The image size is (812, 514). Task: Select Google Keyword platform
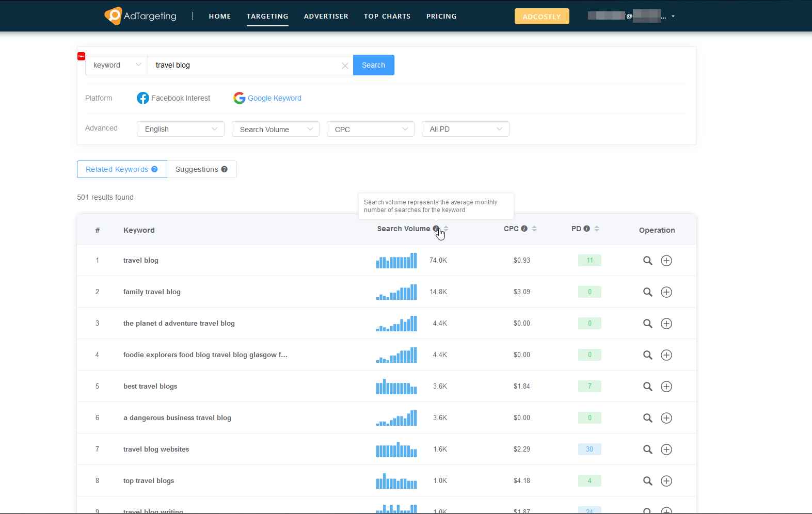pyautogui.click(x=267, y=98)
